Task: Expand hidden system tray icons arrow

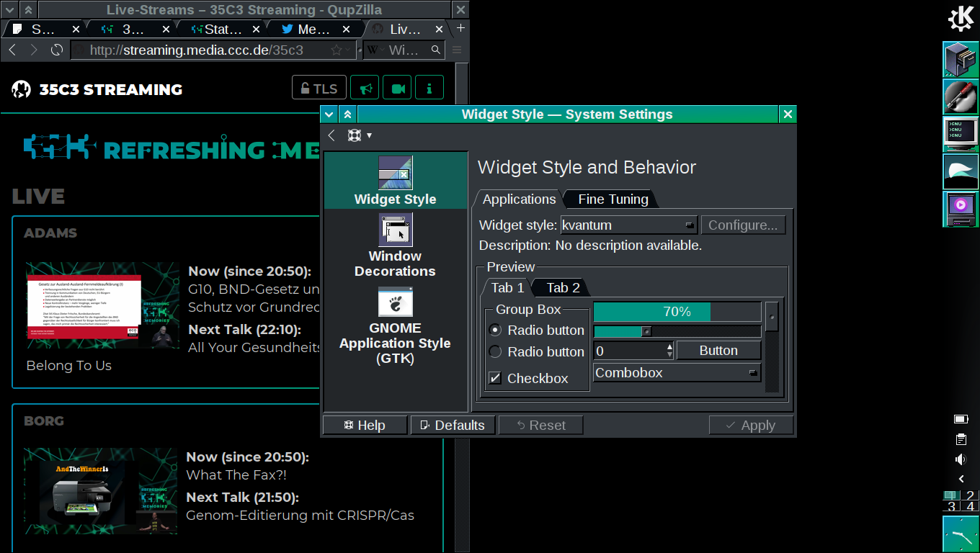Action: (x=961, y=479)
